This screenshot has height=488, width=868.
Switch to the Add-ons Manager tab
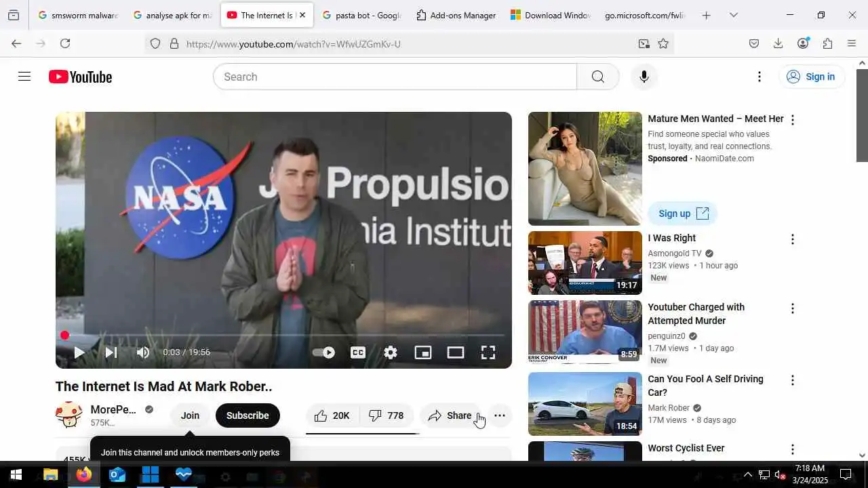click(456, 15)
